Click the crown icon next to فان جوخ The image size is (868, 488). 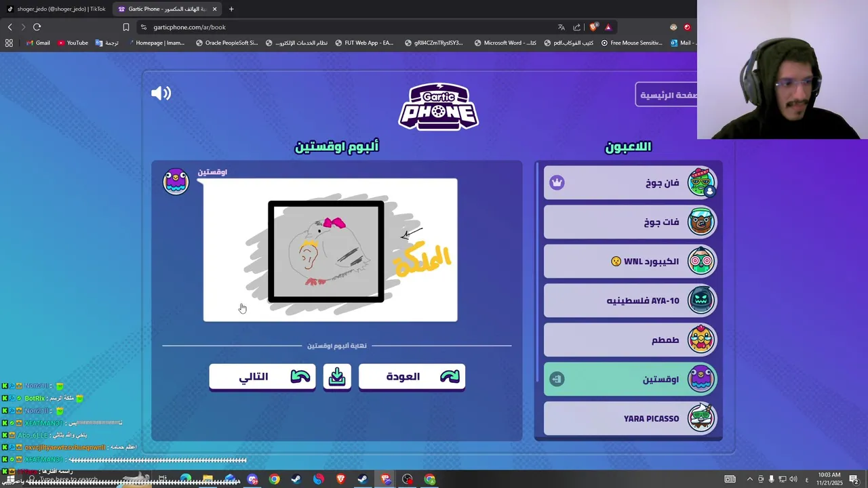[557, 183]
